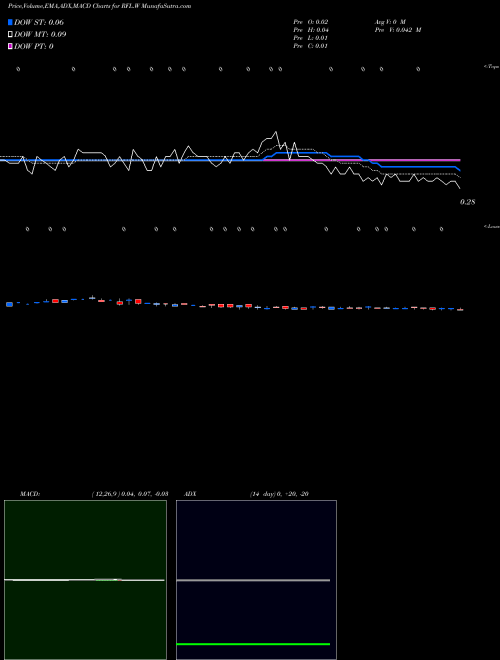Image resolution: width=500 pixels, height=660 pixels.
Task: Select the 'DOW PT: 0' legend label
Action: pyautogui.click(x=34, y=46)
